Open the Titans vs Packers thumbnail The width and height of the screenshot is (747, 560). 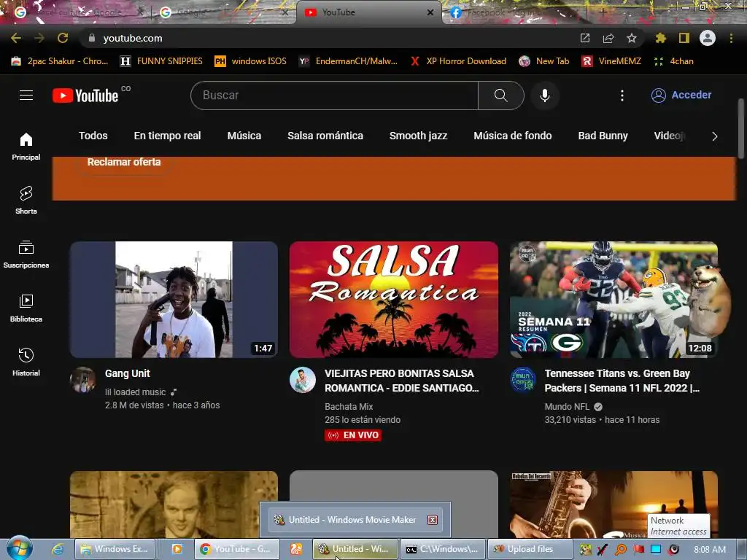pyautogui.click(x=614, y=300)
